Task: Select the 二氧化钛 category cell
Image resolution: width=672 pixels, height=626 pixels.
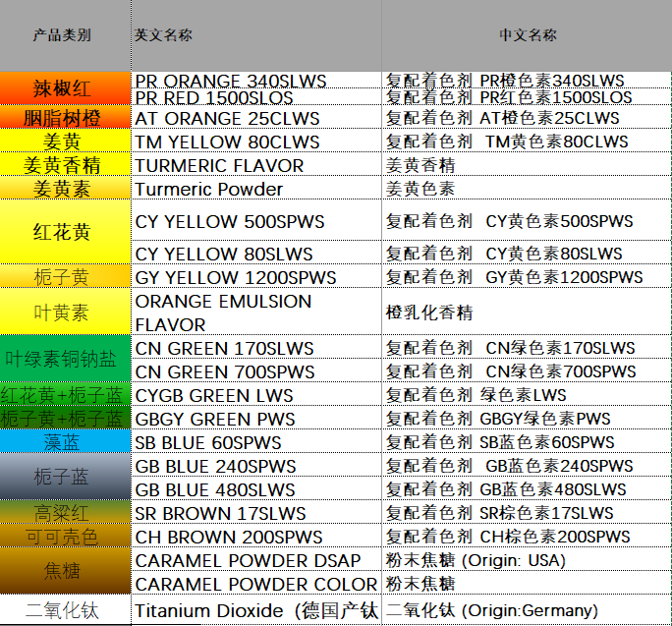Action: pyautogui.click(x=66, y=609)
